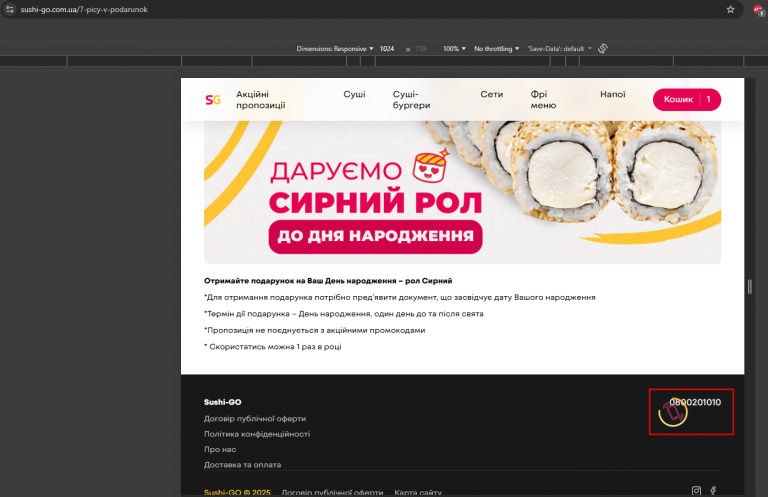Open the Про нас link
Image resolution: width=768 pixels, height=497 pixels.
point(220,449)
